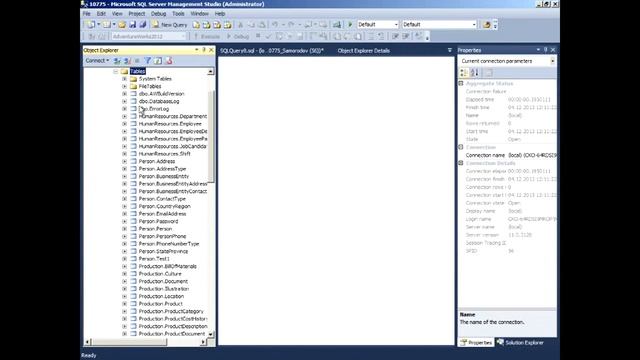
Task: Select the Person.Password table
Action: [x=158, y=221]
